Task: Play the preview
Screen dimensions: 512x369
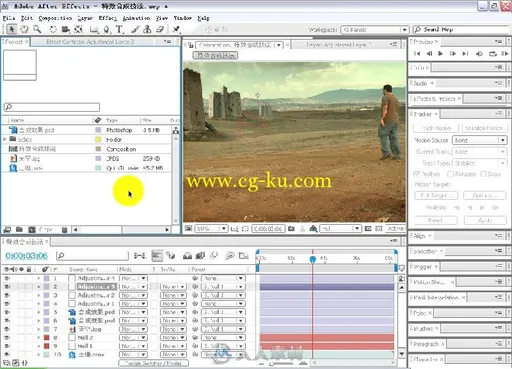Action: [x=441, y=53]
